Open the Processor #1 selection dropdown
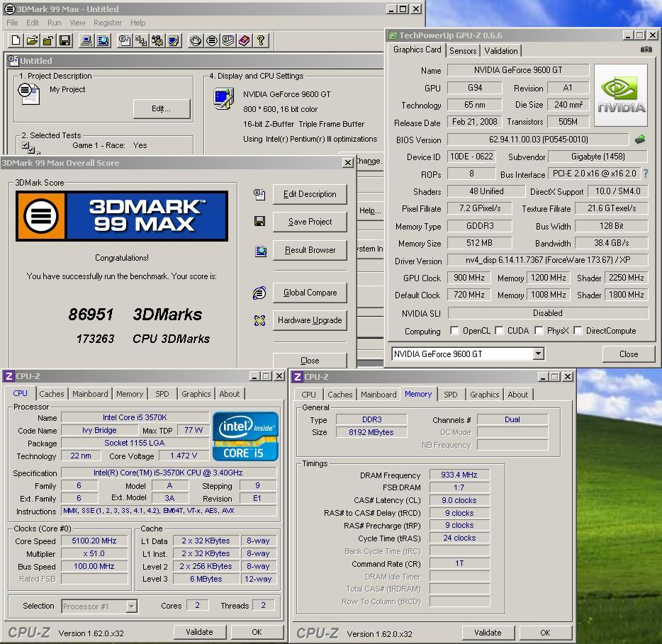Viewport: 662px width, 644px height. tap(131, 606)
